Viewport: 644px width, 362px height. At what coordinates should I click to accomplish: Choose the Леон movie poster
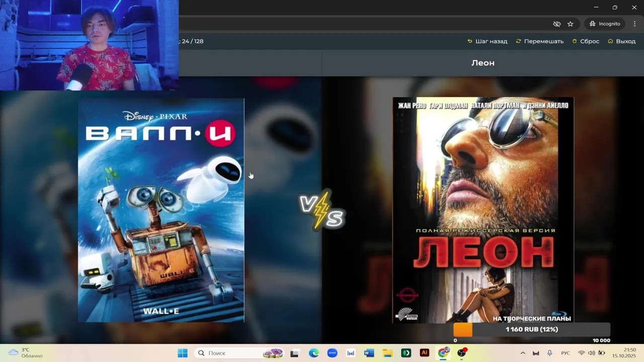[x=483, y=210]
